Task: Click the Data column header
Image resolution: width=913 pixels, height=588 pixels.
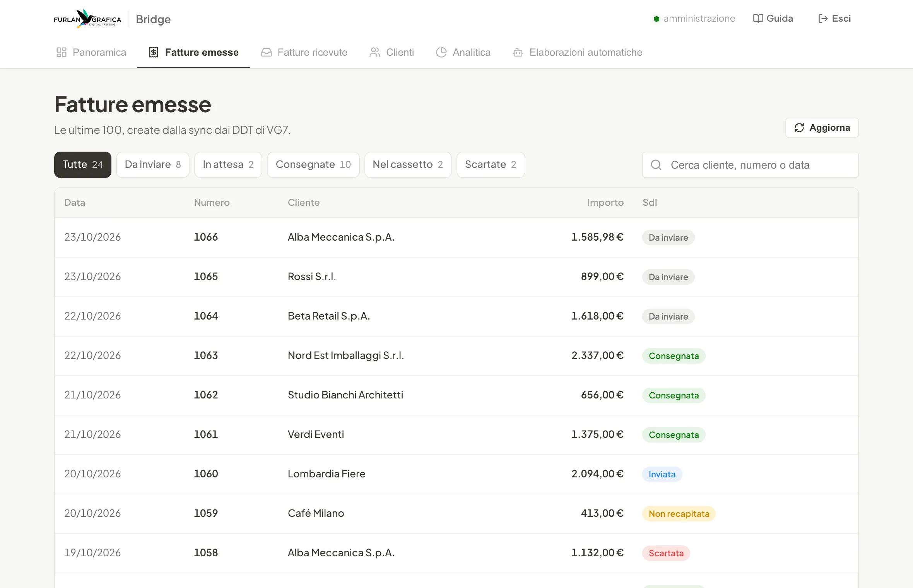Action: tap(75, 202)
